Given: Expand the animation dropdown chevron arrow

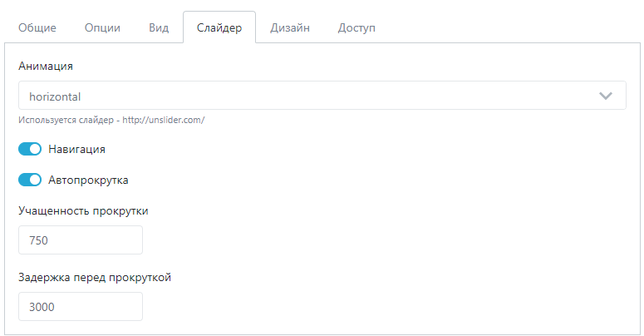Looking at the screenshot, I should tap(606, 96).
